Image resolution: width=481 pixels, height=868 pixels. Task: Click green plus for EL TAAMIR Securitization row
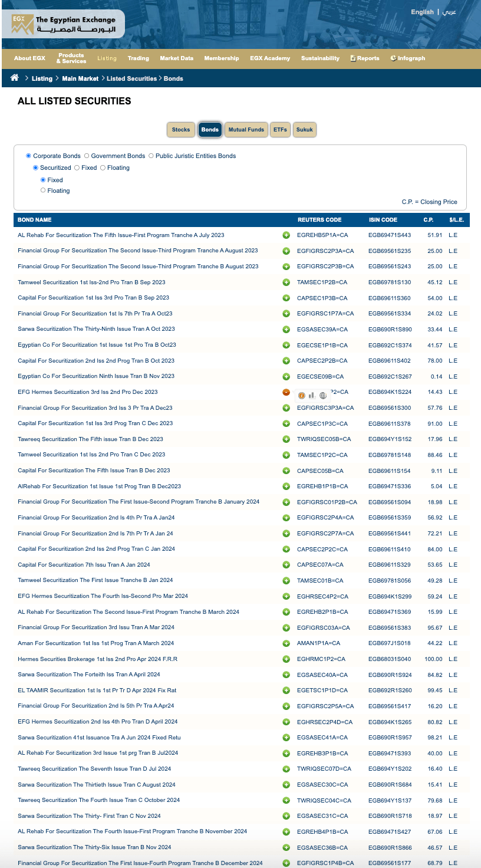[x=286, y=691]
